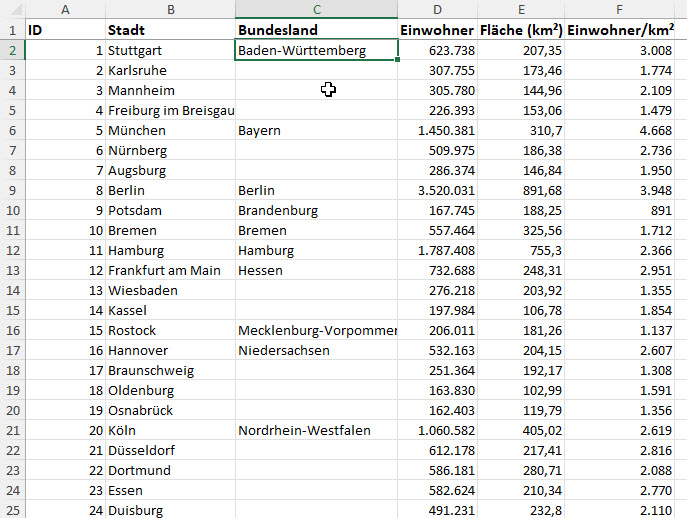This screenshot has width=687, height=518.
Task: Click the Bayern cell in Bundesland column
Action: pos(316,130)
